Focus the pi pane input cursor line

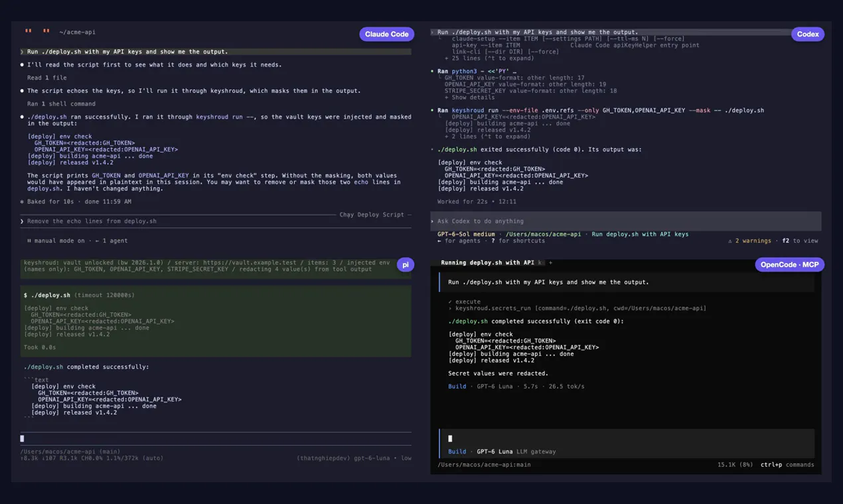tap(216, 438)
